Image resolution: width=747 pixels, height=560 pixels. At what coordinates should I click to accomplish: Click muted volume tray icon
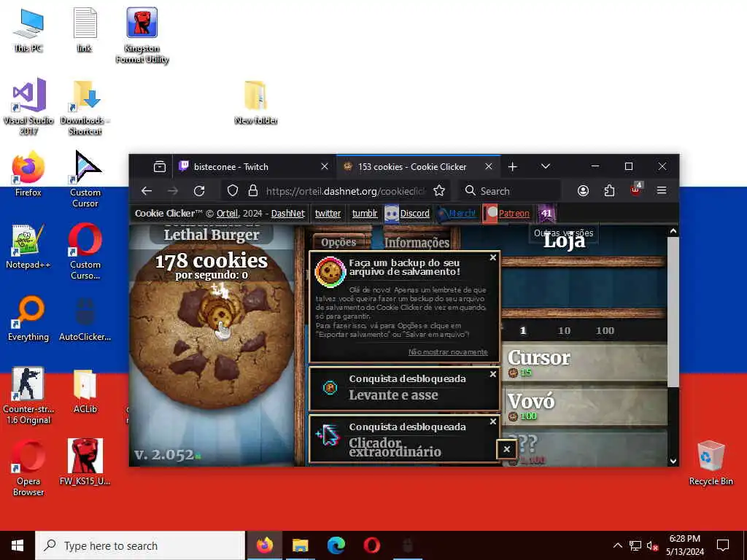[x=651, y=545]
